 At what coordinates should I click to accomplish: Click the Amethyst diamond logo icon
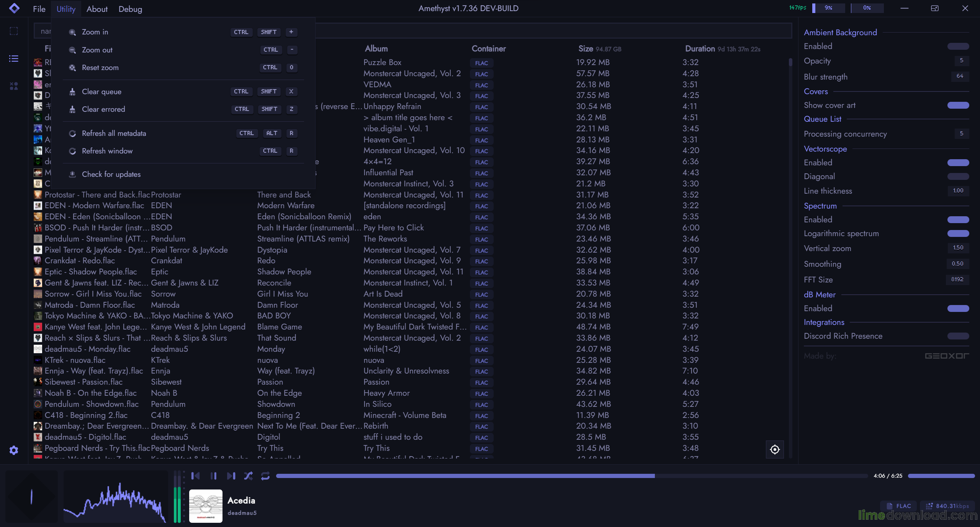pyautogui.click(x=14, y=8)
